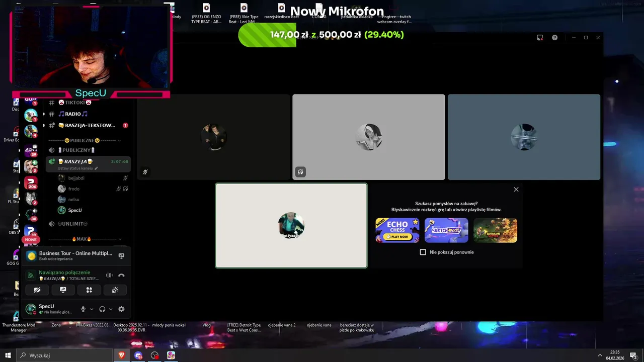Screen dimensions: 644x362
Task: Open Discord user settings gear
Action: pos(121,309)
